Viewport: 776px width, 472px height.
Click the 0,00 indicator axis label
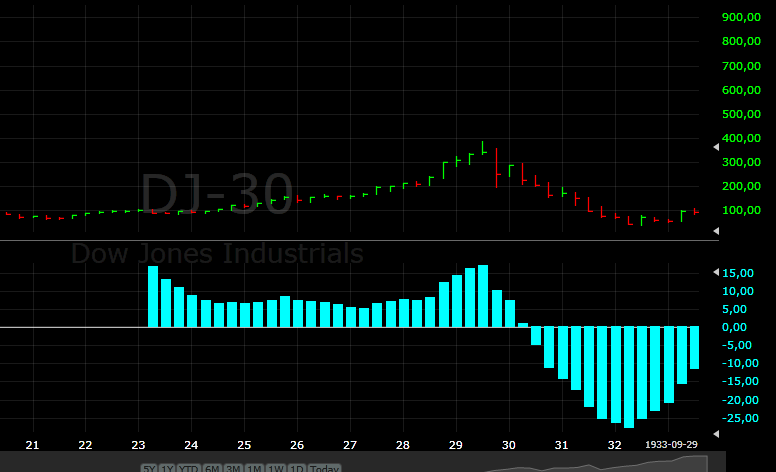734,327
